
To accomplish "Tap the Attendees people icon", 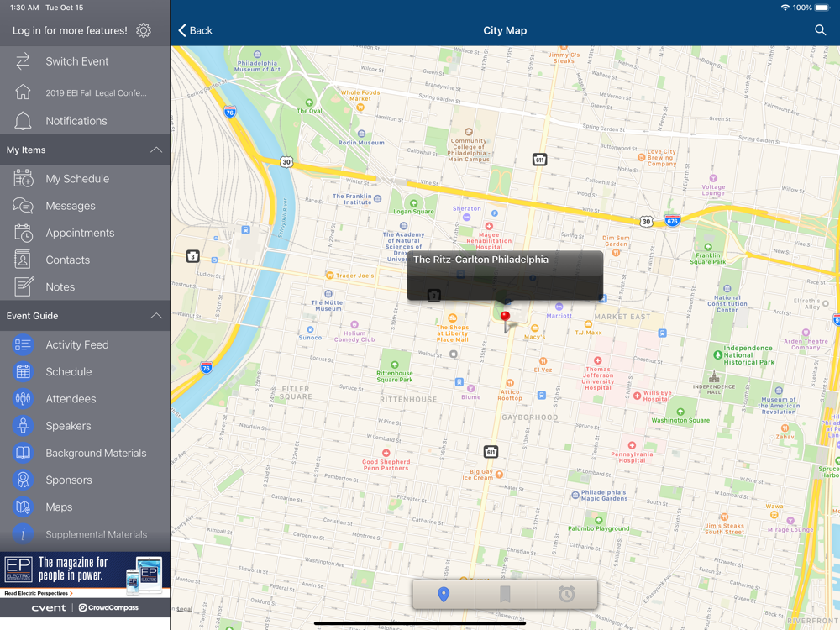I will 23,398.
